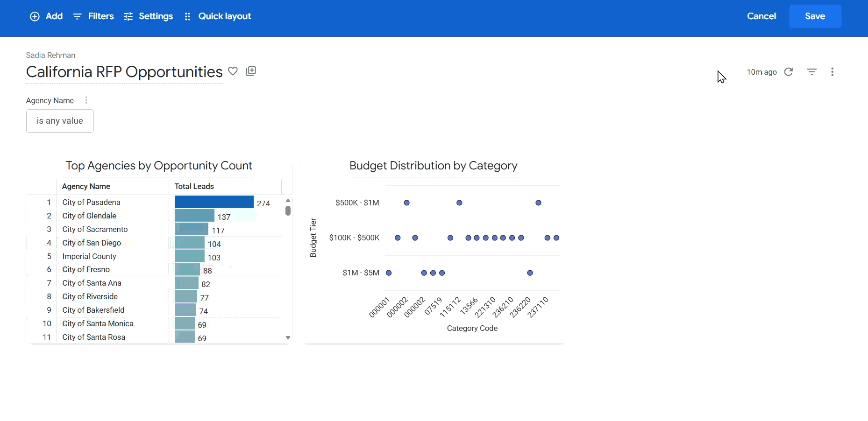The height and width of the screenshot is (421, 868).
Task: Click the table scroll down arrow
Action: click(x=288, y=337)
